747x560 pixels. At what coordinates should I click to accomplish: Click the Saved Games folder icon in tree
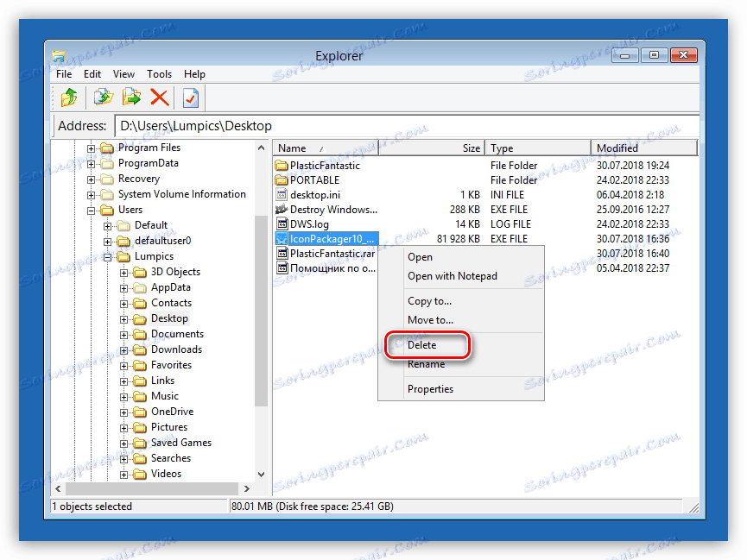click(140, 443)
